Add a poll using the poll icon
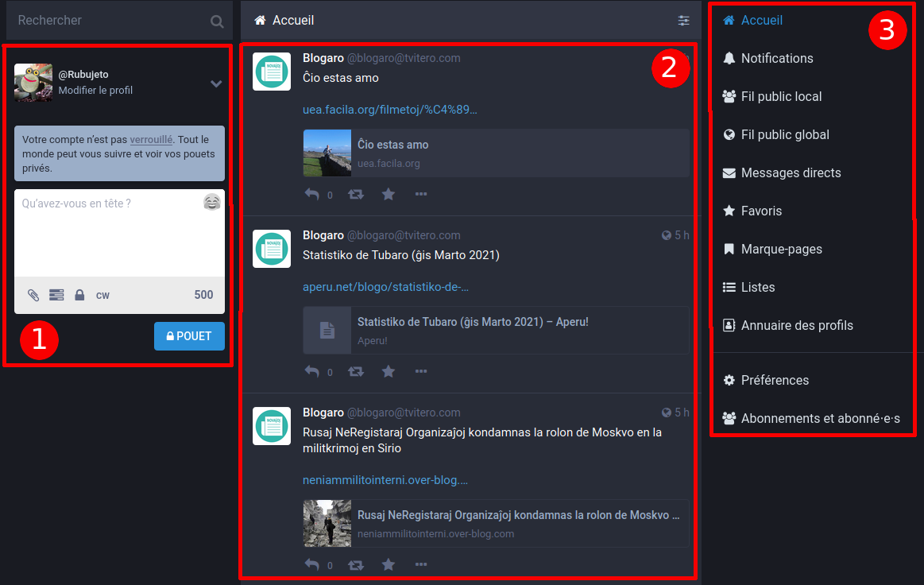The height and width of the screenshot is (585, 924). (56, 295)
